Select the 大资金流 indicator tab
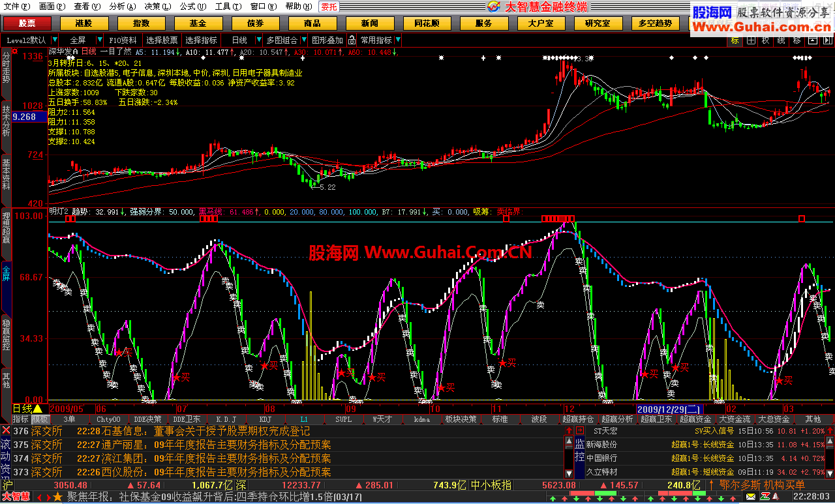This screenshot has width=835, height=504. click(x=735, y=419)
